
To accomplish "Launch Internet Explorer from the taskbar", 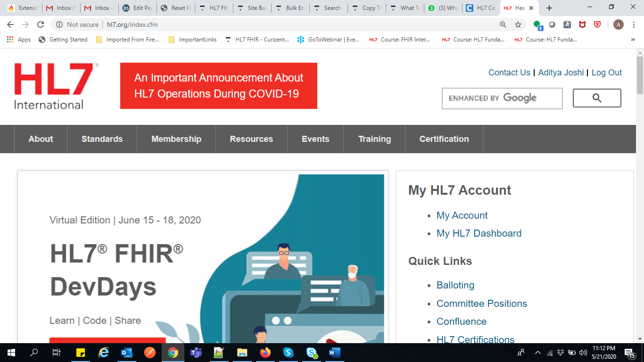I will coord(103,353).
